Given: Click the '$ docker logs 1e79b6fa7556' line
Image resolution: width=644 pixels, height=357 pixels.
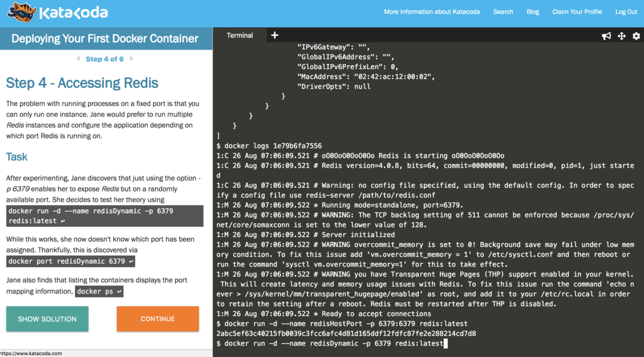Looking at the screenshot, I should (269, 146).
